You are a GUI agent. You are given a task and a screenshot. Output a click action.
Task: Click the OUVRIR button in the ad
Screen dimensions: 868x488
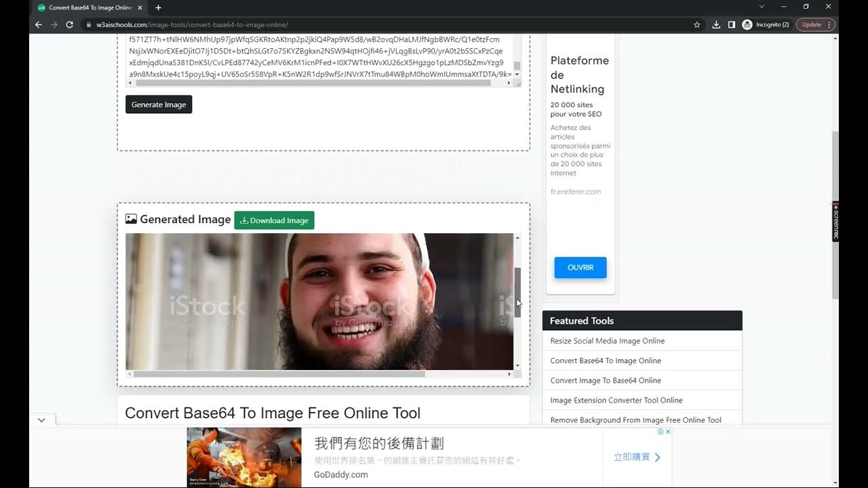(x=580, y=268)
